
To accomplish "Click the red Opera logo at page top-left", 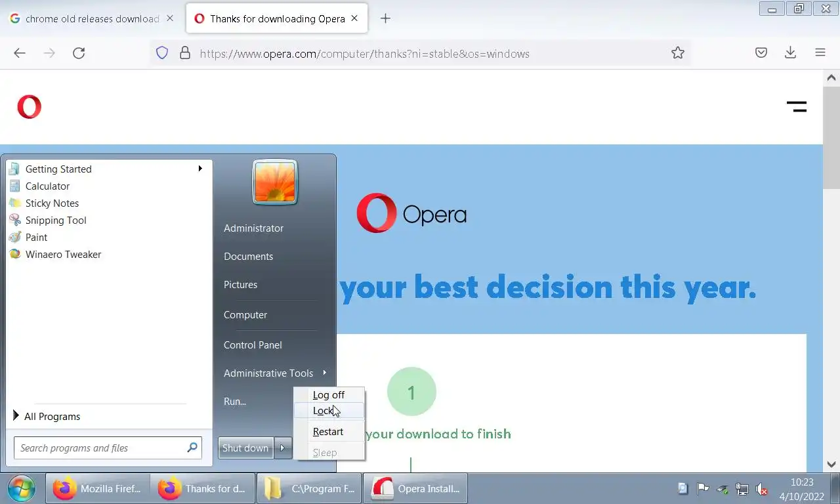I will point(29,106).
